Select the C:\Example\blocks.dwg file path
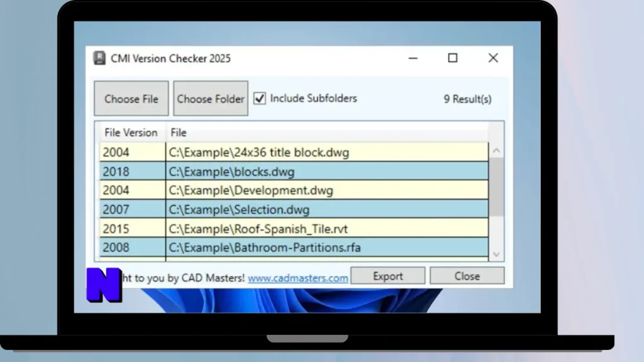Screen dimensions: 644x362 (x=231, y=172)
